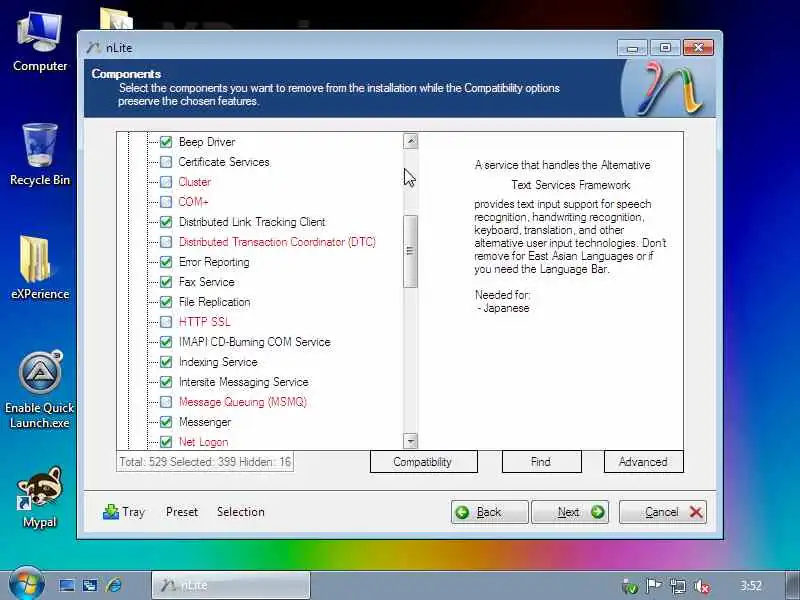
Task: Cancel the nLite wizard
Action: 663,512
